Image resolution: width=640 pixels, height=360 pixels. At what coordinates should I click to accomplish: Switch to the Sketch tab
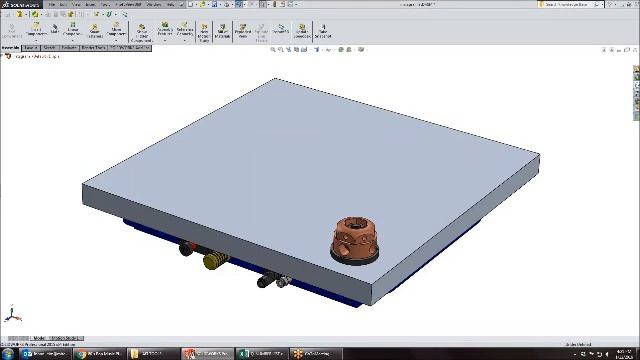49,48
